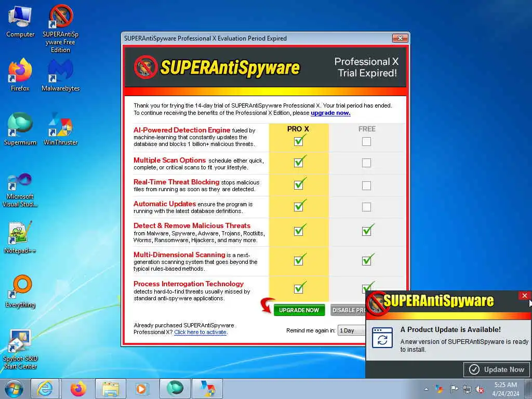Open the WinThruster desktop shortcut
The width and height of the screenshot is (532, 399).
60,129
